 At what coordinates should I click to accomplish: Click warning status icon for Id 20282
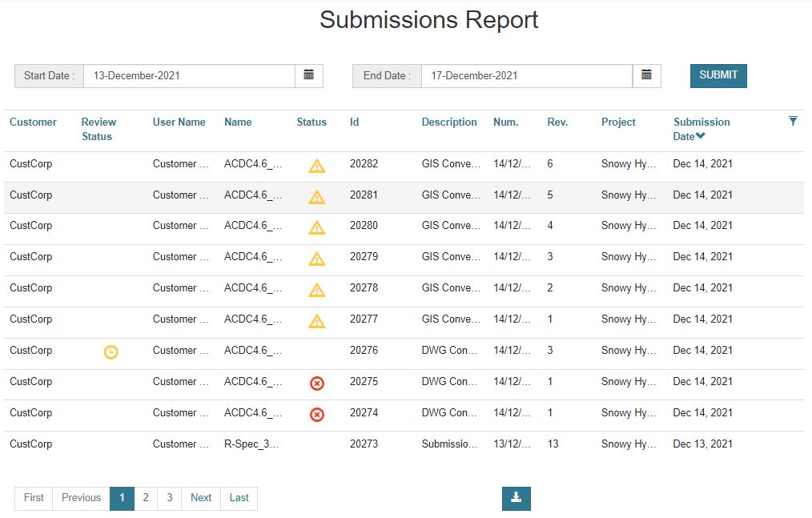pos(317,166)
